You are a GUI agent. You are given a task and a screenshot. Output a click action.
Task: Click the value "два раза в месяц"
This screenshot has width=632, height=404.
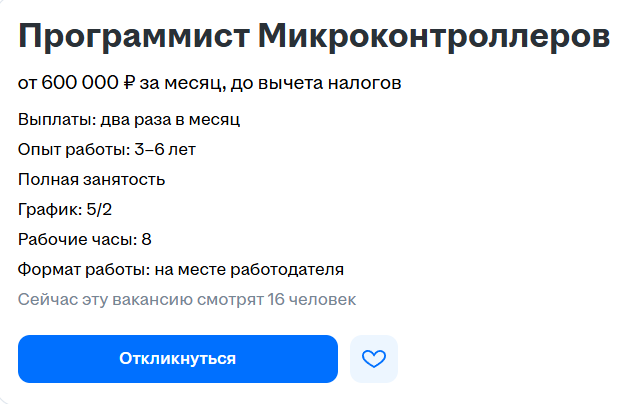click(x=170, y=120)
